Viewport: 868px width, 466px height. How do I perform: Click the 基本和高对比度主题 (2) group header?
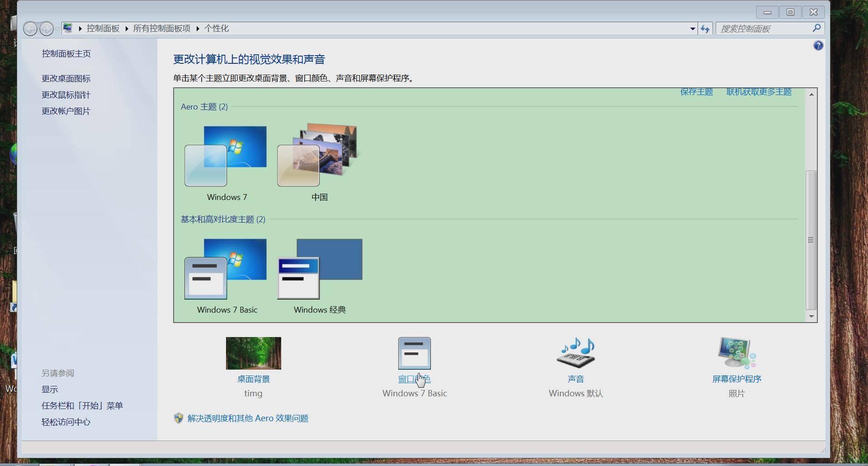coord(223,219)
